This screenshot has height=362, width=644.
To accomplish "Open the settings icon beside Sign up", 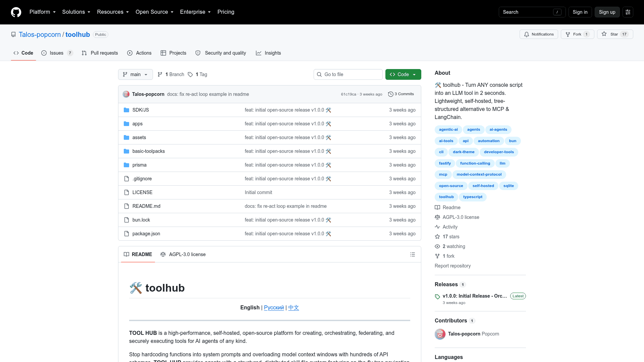I will [x=628, y=12].
